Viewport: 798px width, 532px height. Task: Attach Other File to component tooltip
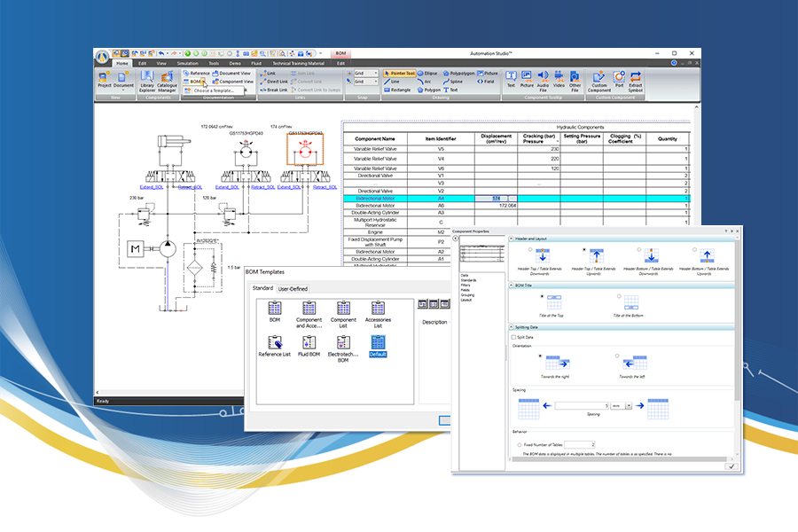(575, 82)
